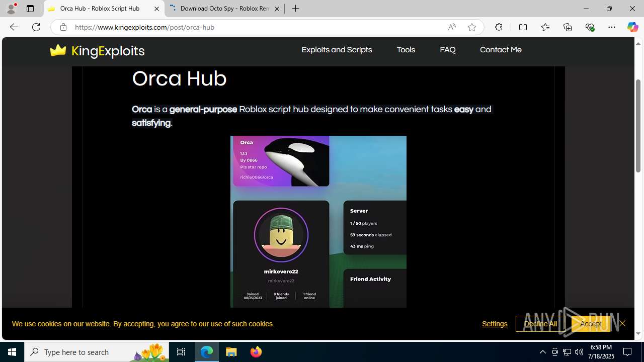Open cookie Settings link

coord(495,324)
